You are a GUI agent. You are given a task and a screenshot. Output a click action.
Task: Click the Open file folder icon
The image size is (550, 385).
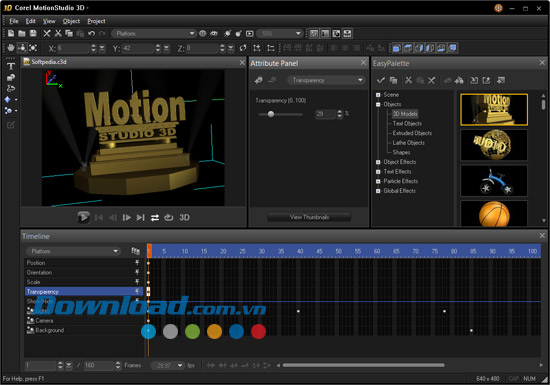click(22, 34)
